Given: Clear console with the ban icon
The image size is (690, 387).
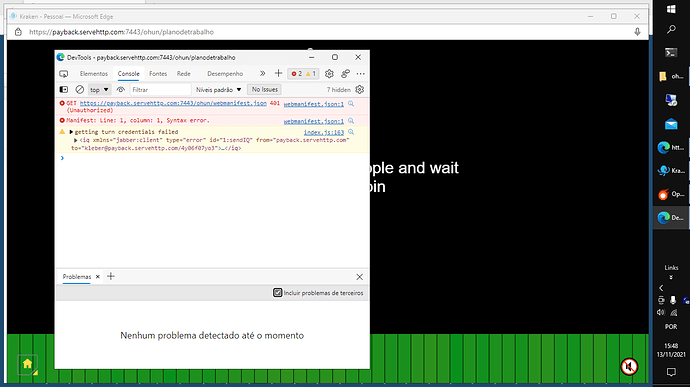Looking at the screenshot, I should [80, 90].
